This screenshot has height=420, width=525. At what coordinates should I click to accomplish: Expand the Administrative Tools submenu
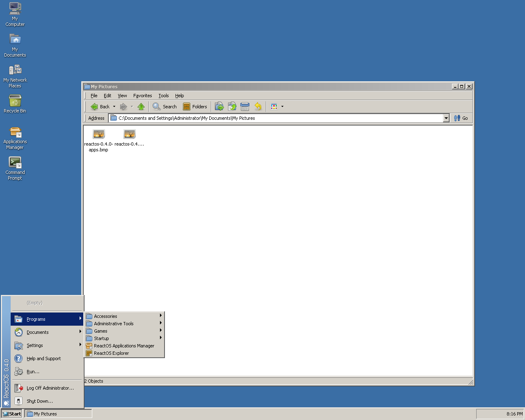[124, 324]
